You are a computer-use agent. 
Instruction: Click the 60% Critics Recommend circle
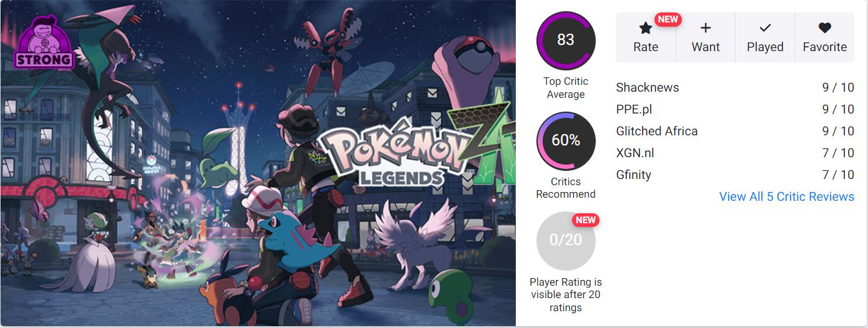(566, 140)
